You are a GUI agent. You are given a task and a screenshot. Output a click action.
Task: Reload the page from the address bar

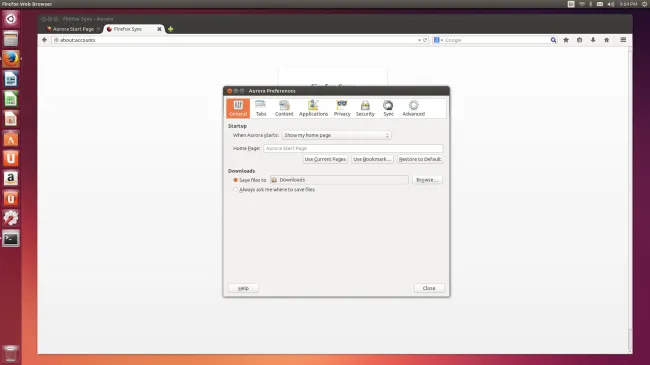pos(425,40)
